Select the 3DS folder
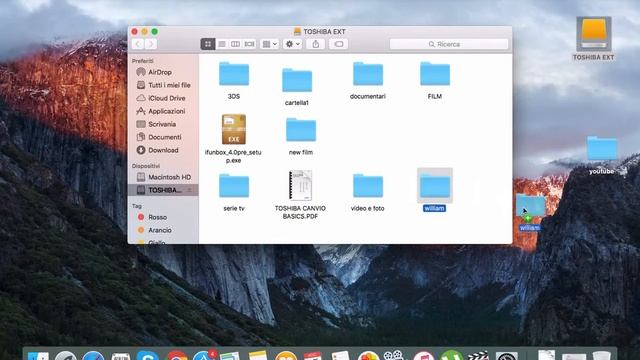This screenshot has height=360, width=640. [234, 74]
